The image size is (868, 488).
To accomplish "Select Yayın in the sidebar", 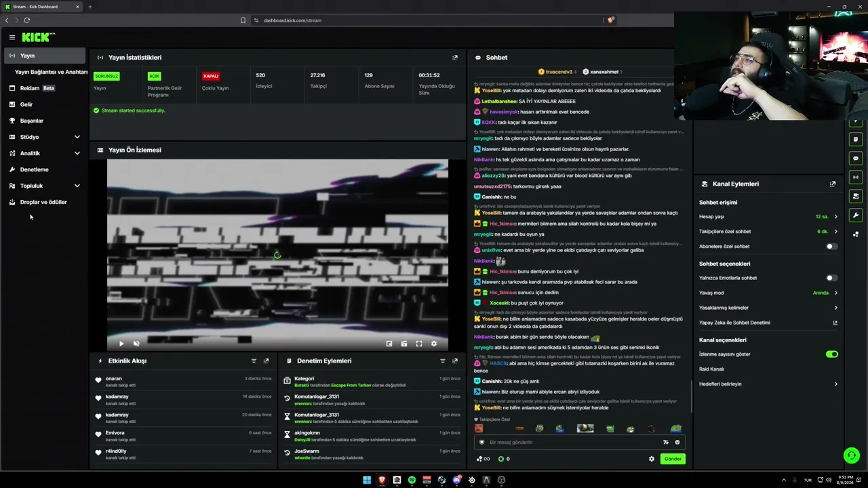I will [45, 56].
